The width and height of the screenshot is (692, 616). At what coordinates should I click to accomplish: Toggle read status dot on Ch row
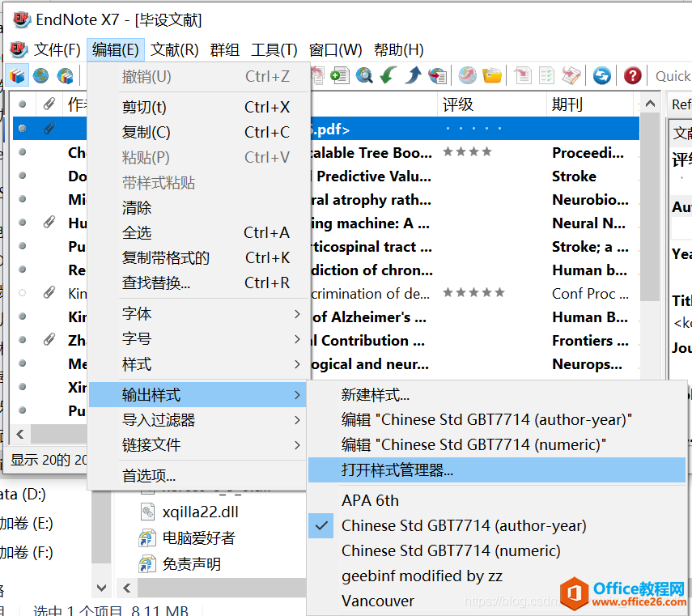(x=22, y=152)
